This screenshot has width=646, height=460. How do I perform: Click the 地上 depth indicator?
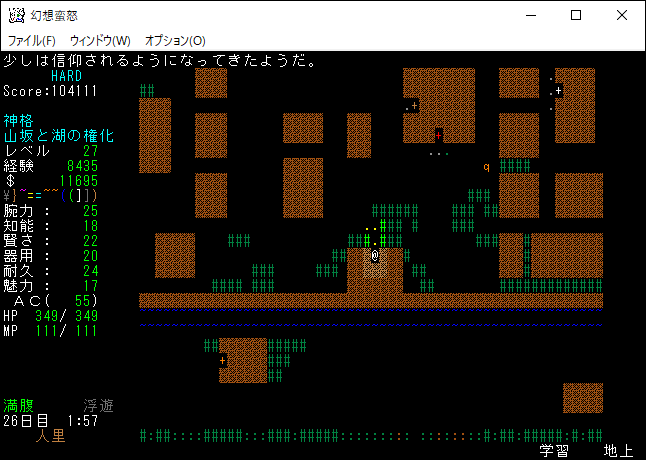pyautogui.click(x=618, y=451)
